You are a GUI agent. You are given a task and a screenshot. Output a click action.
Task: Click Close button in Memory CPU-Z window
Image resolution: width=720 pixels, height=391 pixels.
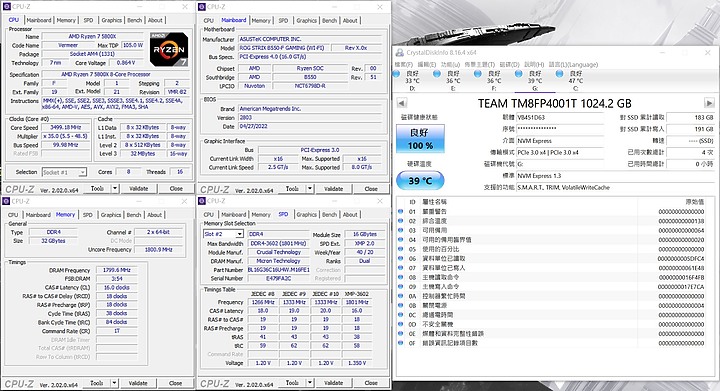pyautogui.click(x=175, y=383)
